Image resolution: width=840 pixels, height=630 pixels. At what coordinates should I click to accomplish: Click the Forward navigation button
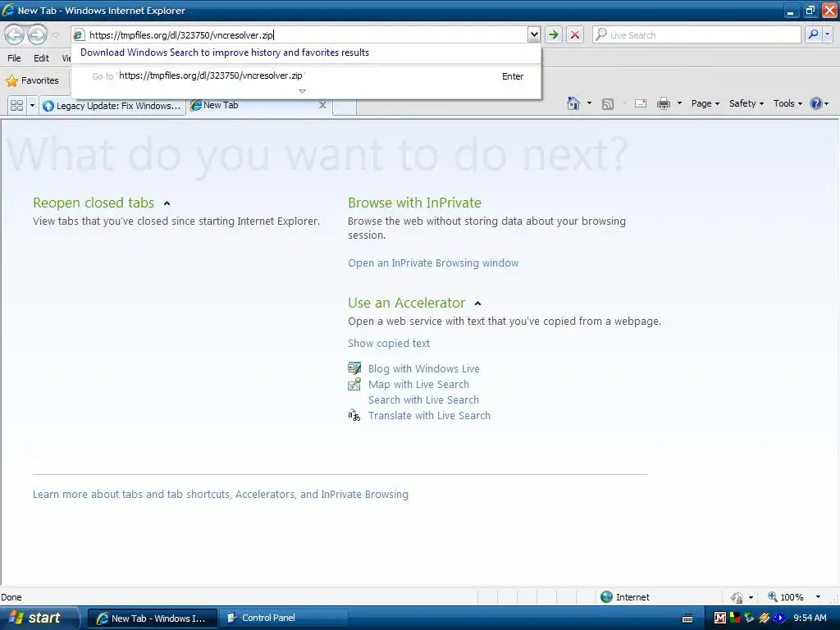[37, 34]
